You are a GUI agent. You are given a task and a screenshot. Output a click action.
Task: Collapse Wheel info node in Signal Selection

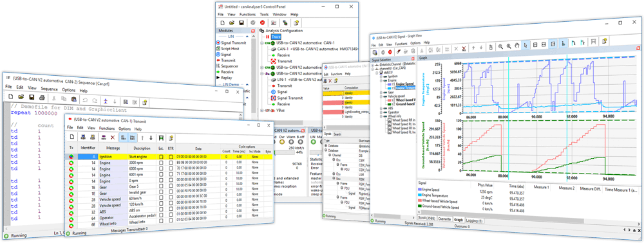pyautogui.click(x=381, y=116)
